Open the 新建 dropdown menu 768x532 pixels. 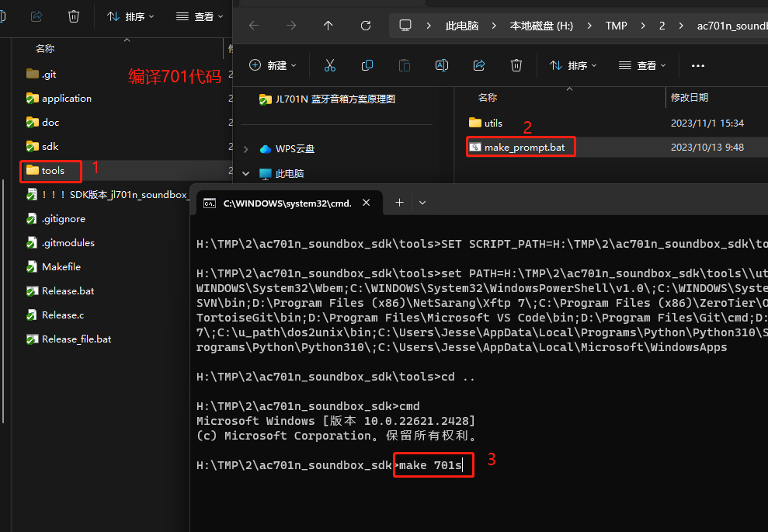[x=273, y=65]
